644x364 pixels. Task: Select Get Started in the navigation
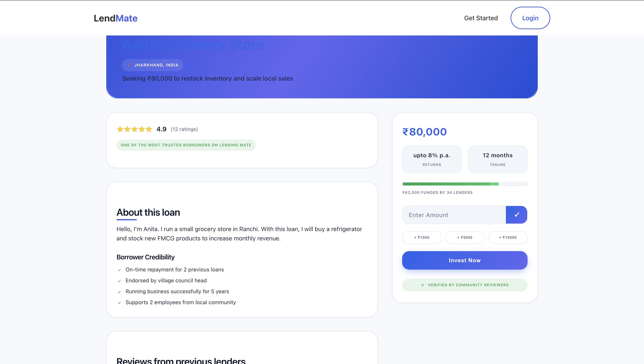481,18
